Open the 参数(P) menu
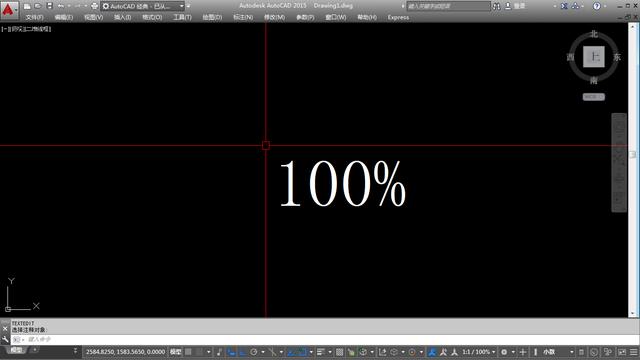 click(305, 18)
